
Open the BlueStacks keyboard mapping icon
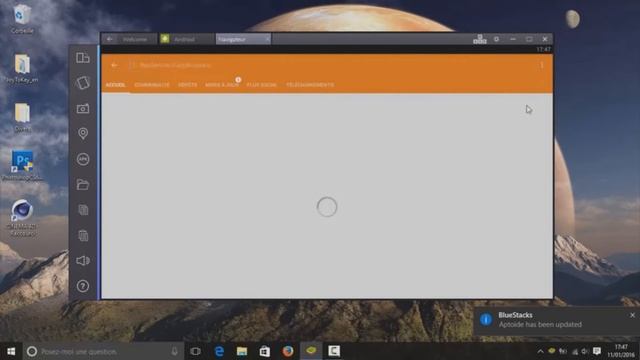click(x=480, y=39)
